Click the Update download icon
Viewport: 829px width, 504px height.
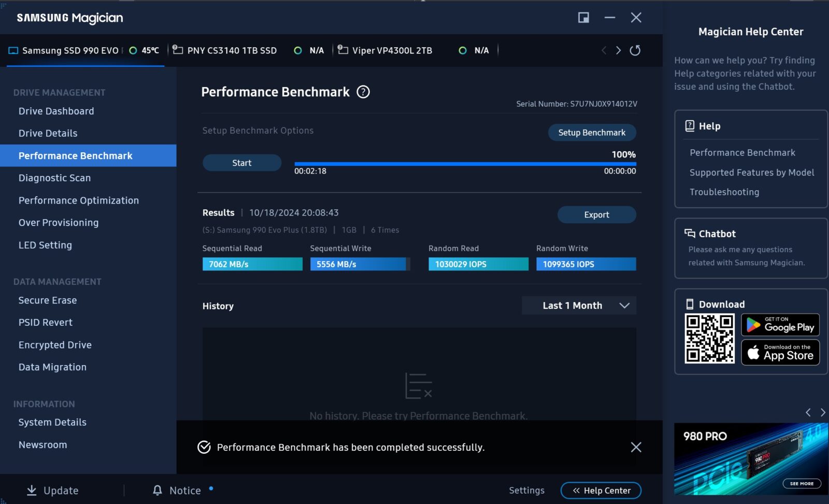32,490
